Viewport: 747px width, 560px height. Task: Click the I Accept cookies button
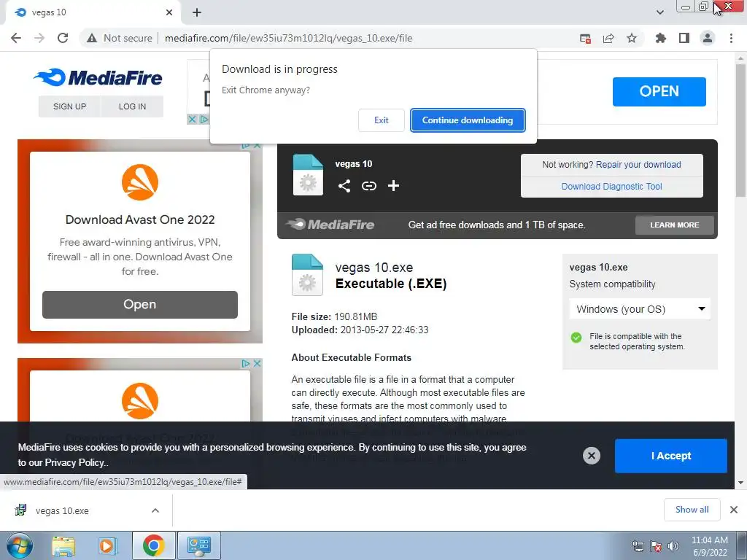click(671, 456)
